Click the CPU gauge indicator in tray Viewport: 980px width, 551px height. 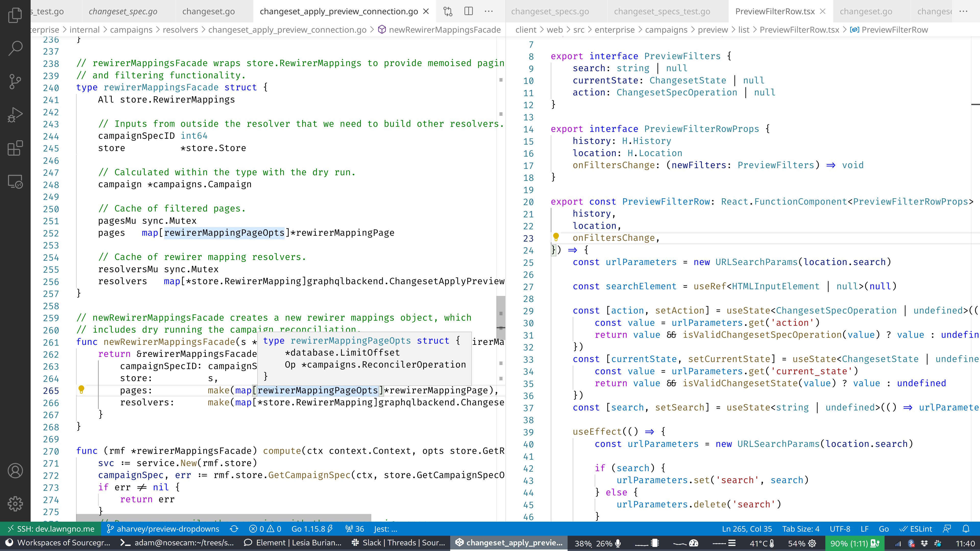tap(694, 543)
